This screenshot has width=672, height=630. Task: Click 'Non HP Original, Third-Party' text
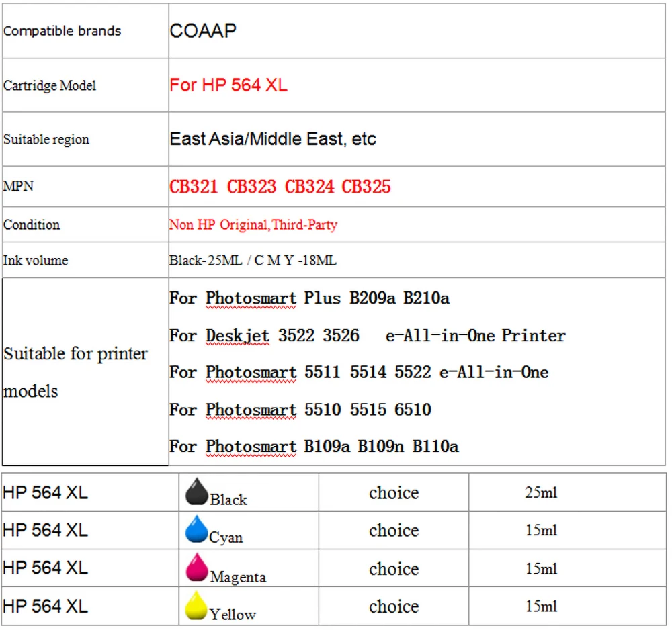253,225
